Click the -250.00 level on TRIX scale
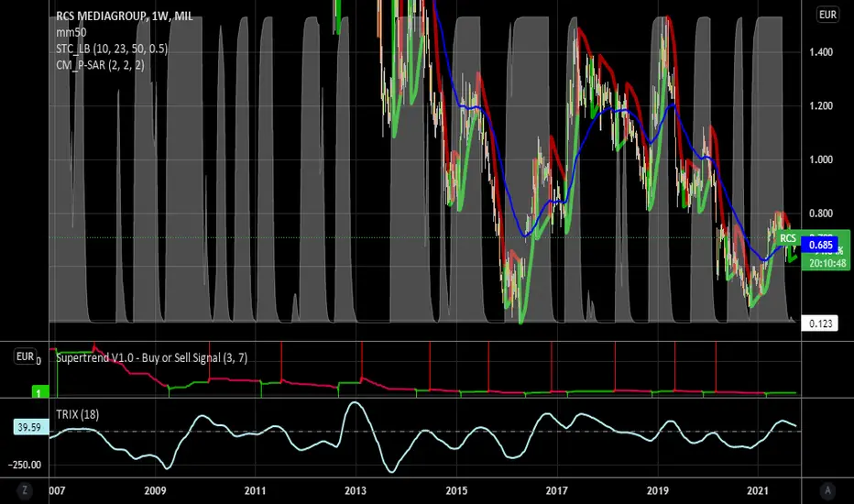 (x=25, y=465)
